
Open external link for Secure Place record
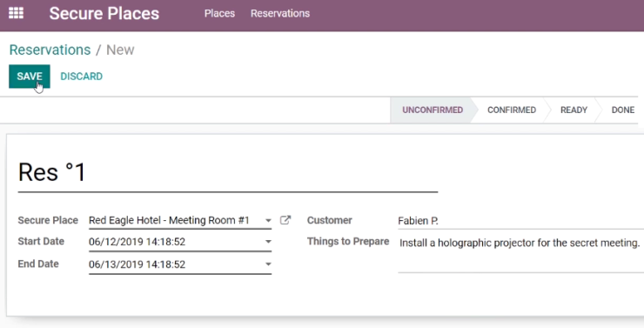tap(285, 220)
